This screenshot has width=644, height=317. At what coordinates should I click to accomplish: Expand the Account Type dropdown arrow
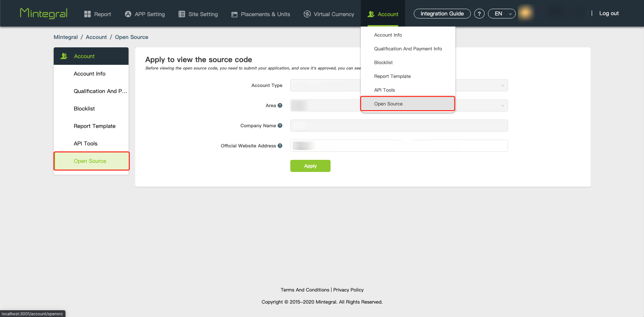pos(502,86)
